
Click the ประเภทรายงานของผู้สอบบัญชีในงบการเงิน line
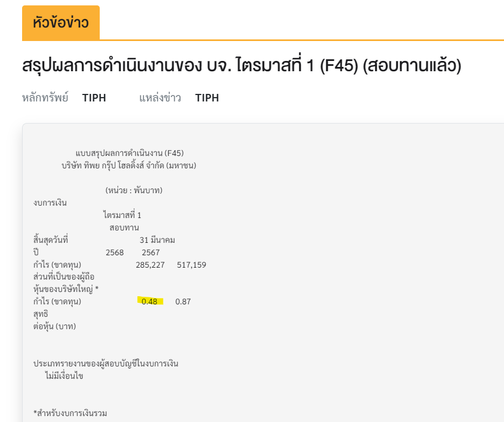[106, 363]
